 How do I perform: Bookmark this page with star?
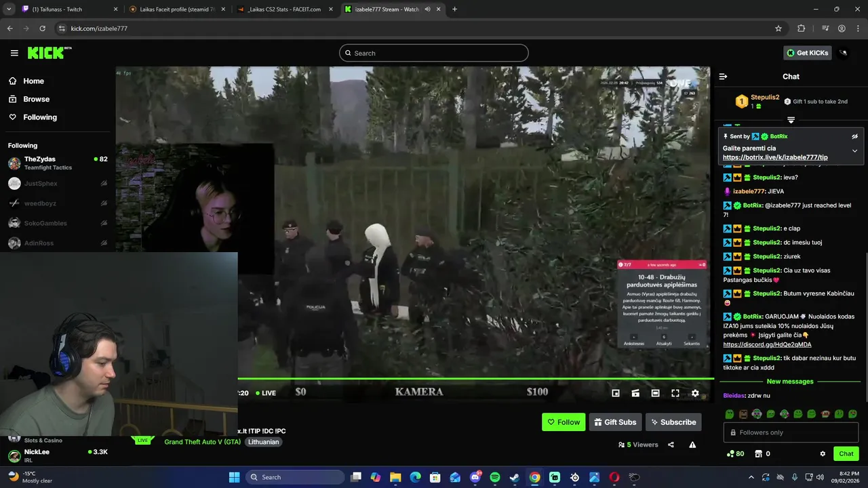(778, 28)
